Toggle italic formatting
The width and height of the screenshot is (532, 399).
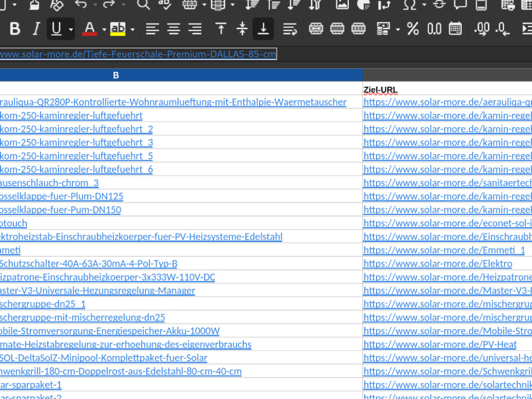click(x=36, y=29)
